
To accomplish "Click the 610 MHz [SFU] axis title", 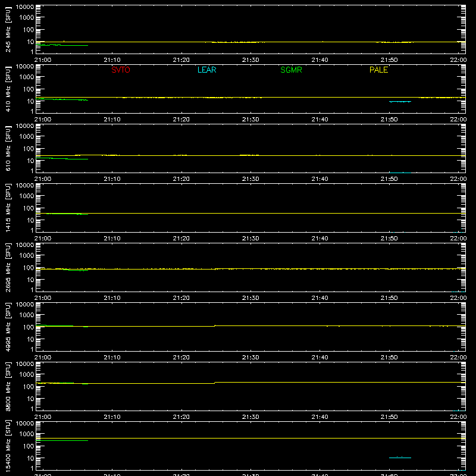I will point(8,148).
